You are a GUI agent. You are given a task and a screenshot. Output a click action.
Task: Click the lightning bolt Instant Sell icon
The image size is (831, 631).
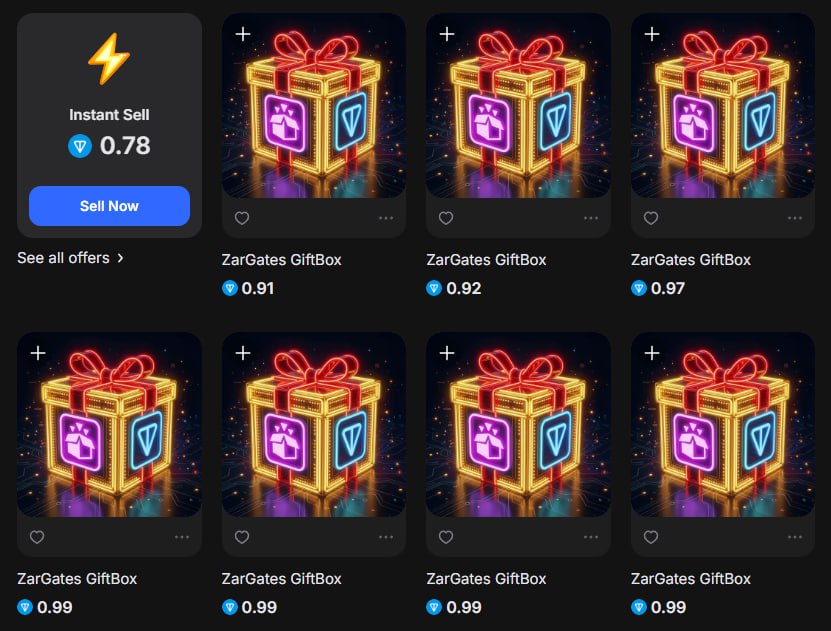coord(109,59)
